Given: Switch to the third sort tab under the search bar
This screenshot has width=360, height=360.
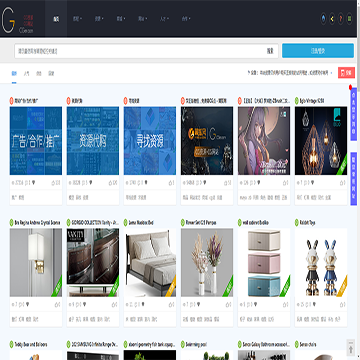Looking at the screenshot, I should (39, 73).
